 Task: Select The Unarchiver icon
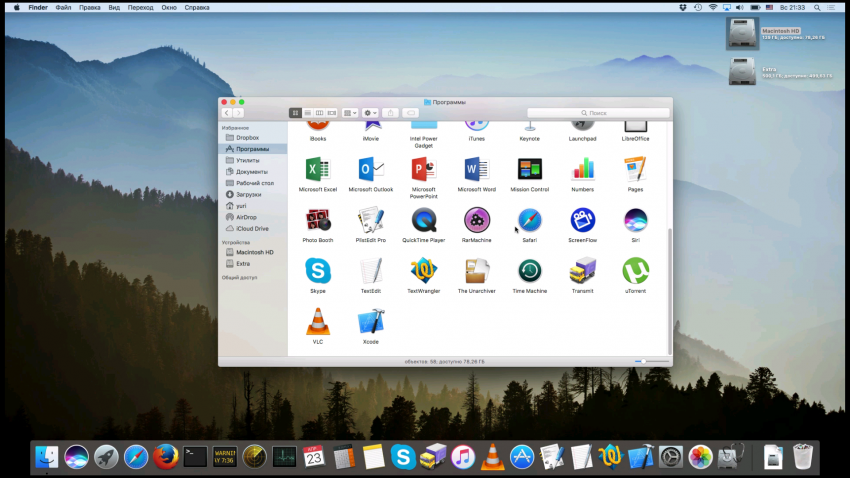pos(476,271)
